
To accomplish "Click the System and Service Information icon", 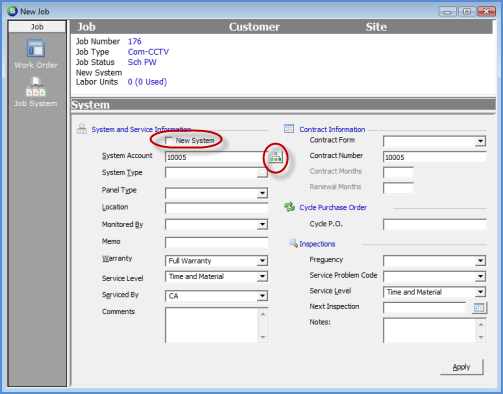I will pyautogui.click(x=82, y=129).
